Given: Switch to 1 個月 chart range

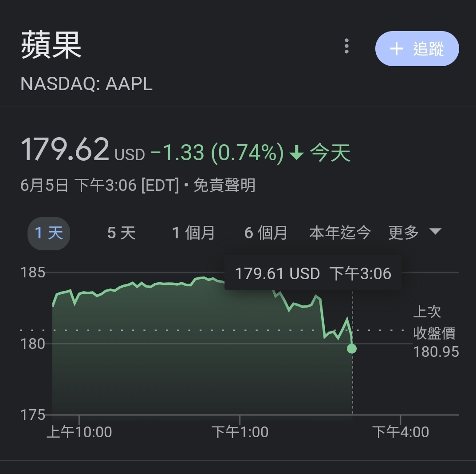Looking at the screenshot, I should point(193,233).
